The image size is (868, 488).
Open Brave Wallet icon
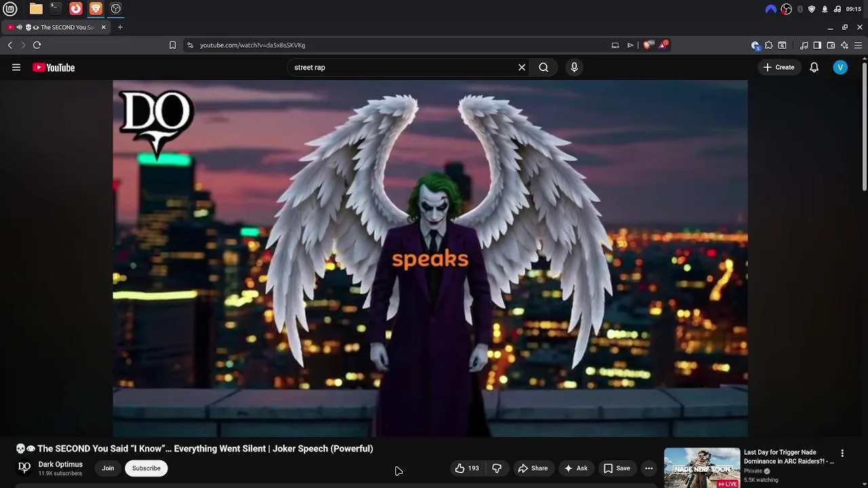[831, 45]
